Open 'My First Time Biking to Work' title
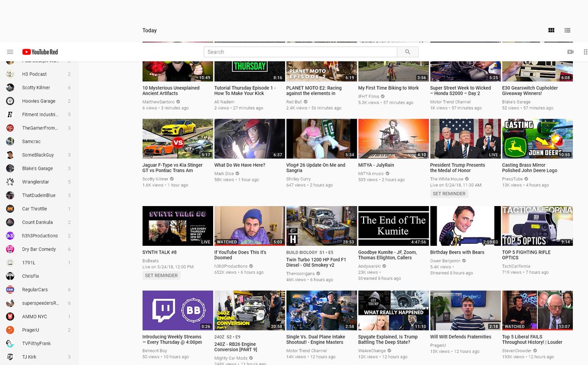The width and height of the screenshot is (588, 365). pos(388,88)
